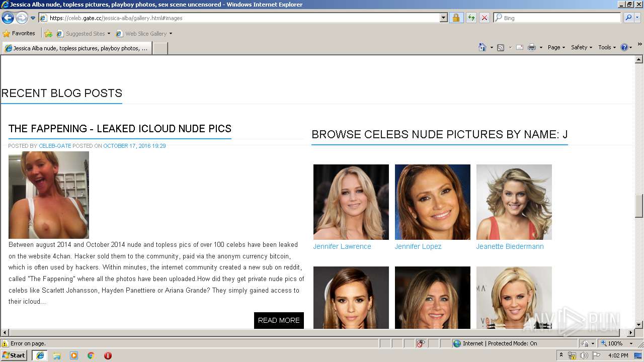Click the Action Center flag icon

pyautogui.click(x=596, y=355)
